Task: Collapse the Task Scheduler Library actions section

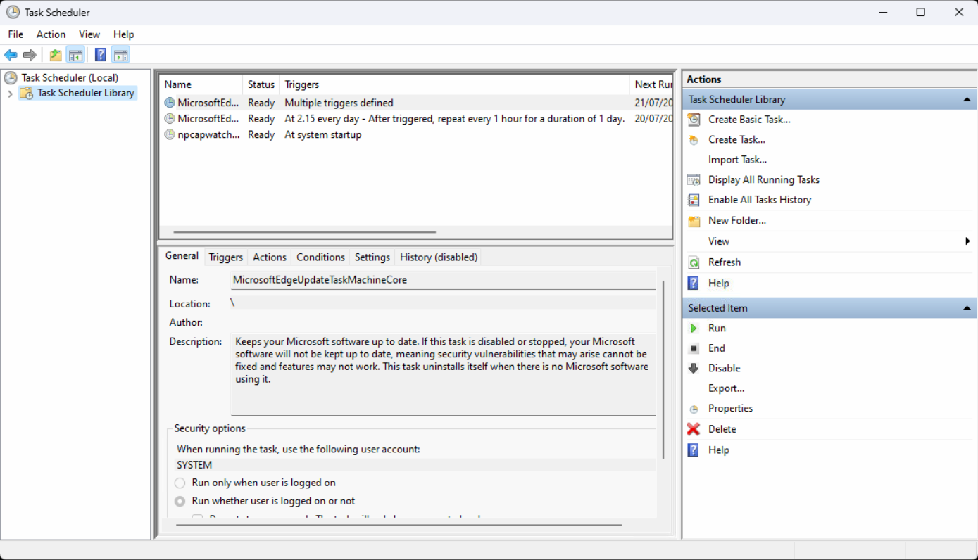Action: [x=967, y=100]
